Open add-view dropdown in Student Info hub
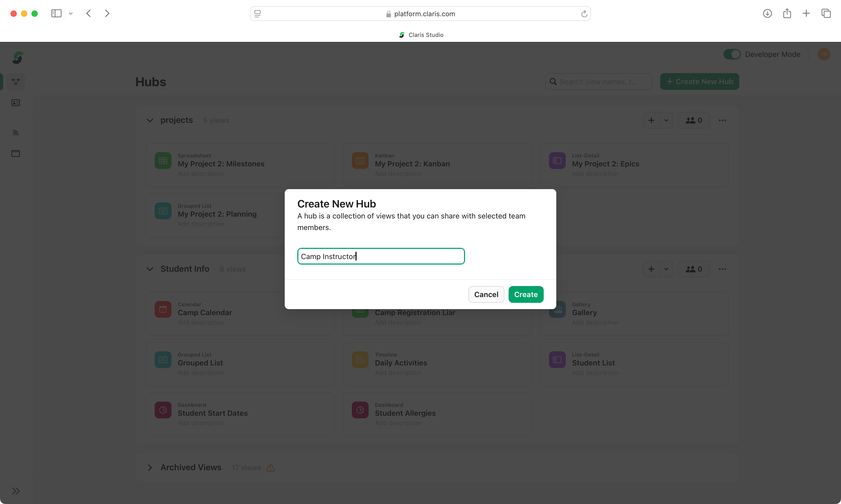The width and height of the screenshot is (841, 504). (666, 269)
